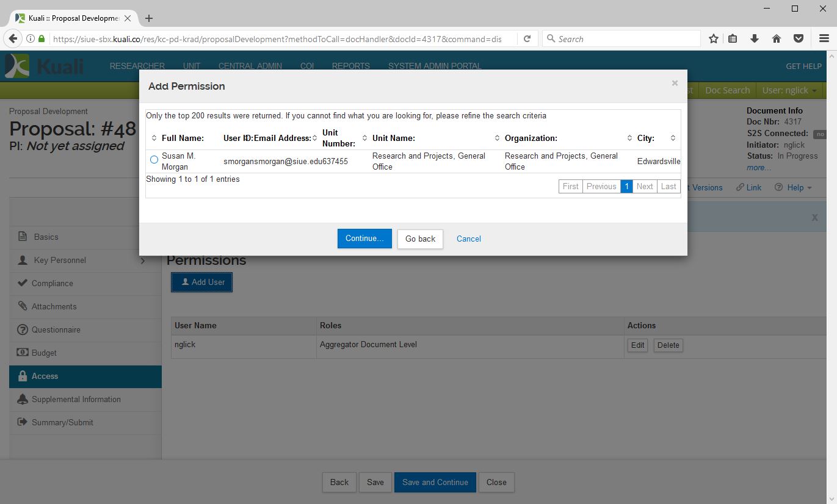Go to Next page of results
Image resolution: width=837 pixels, height=504 pixels.
coord(645,187)
